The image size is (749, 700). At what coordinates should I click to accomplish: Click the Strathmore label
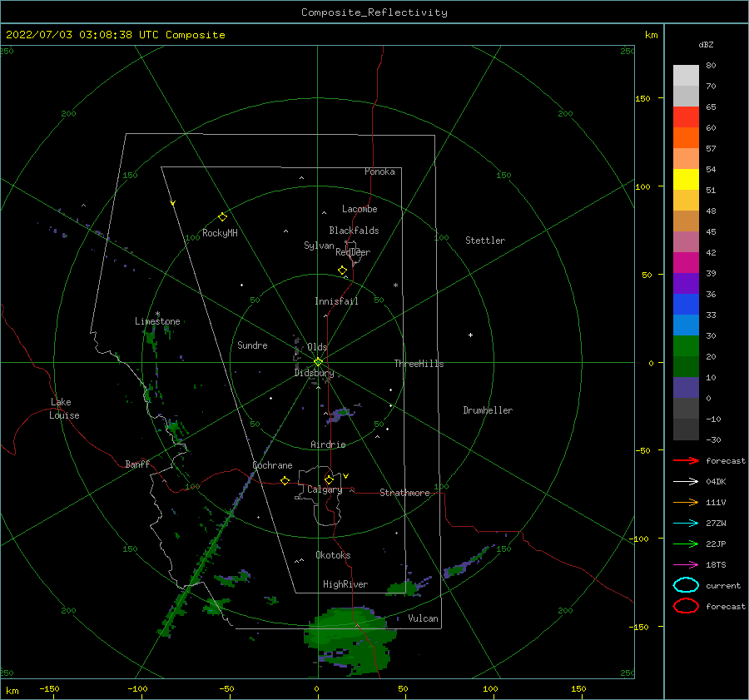[404, 493]
